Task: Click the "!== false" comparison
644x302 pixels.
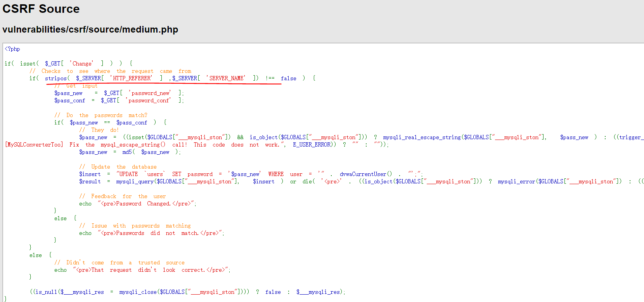Action: point(281,78)
